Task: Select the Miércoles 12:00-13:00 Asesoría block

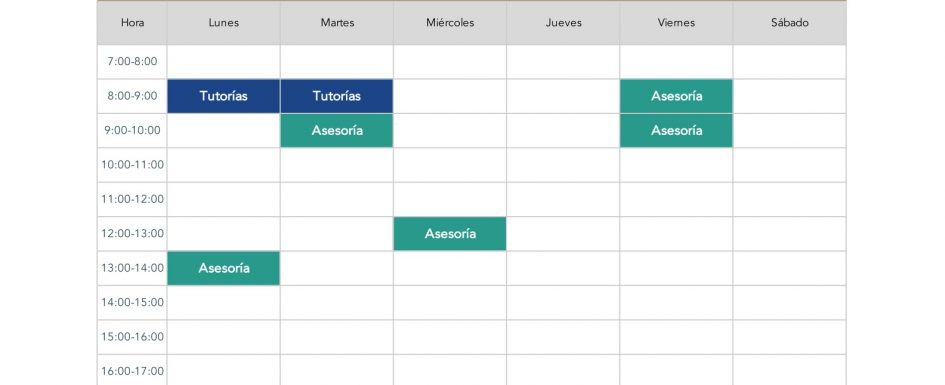Action: tap(450, 234)
